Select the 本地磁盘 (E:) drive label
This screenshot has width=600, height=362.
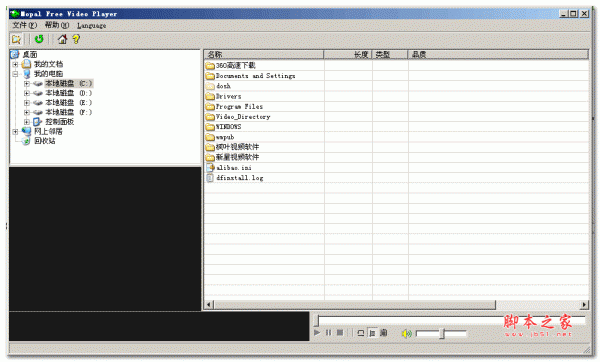(68, 103)
